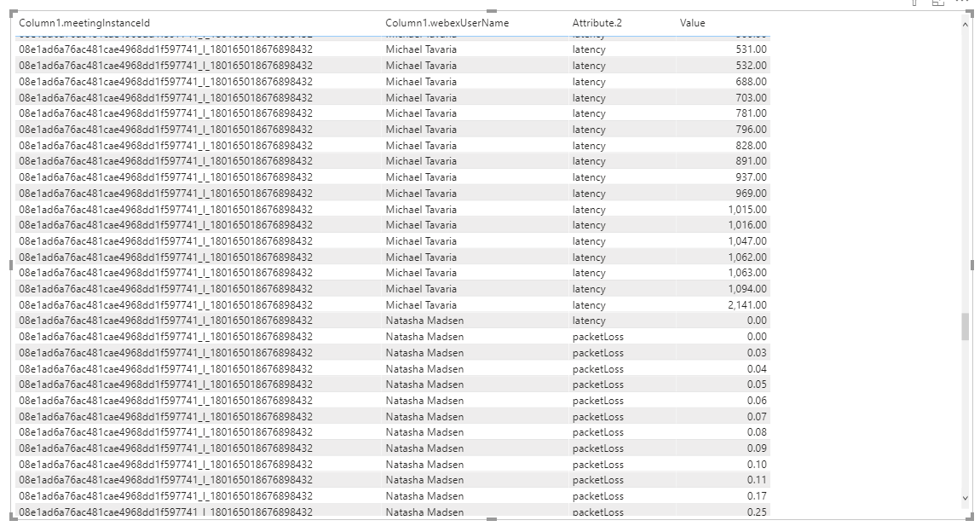Click the meetingInstanceId cell in the 1,094.00 row
980x532 pixels.
165,289
